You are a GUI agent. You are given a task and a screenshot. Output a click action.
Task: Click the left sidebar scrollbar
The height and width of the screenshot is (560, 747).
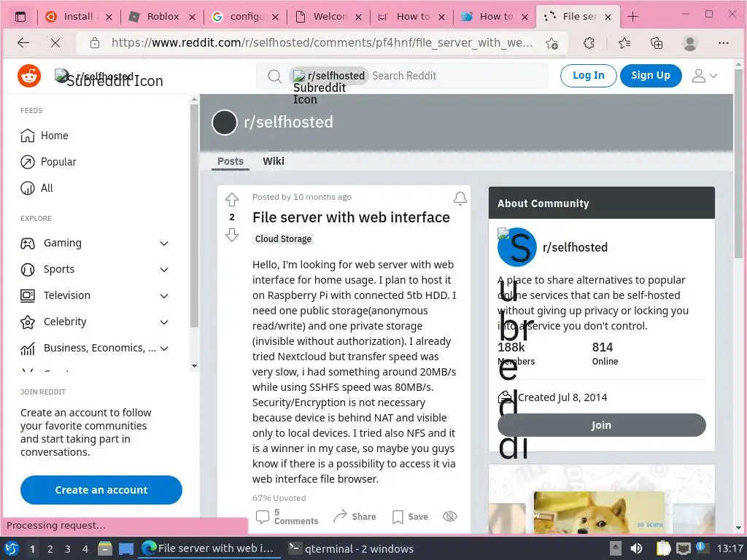coord(194,214)
